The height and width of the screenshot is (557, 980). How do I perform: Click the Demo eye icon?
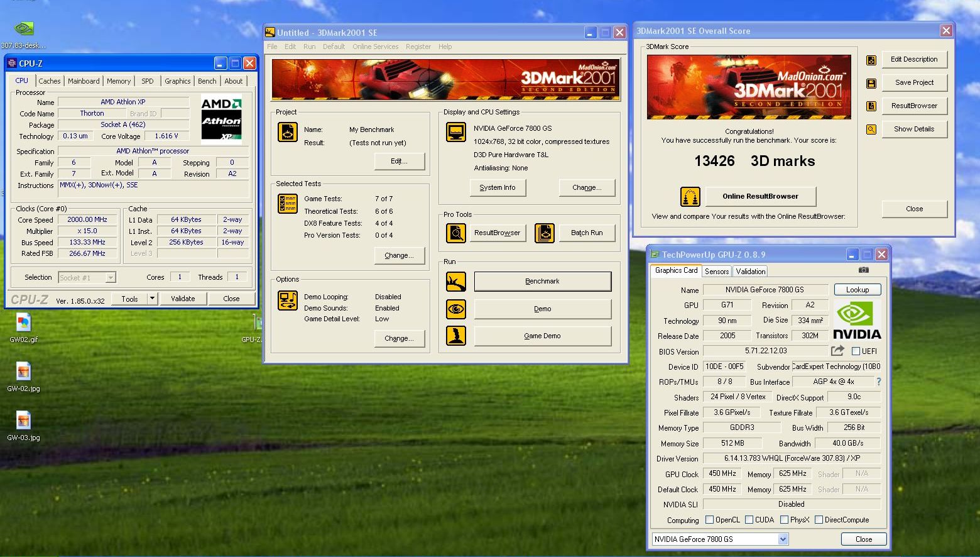click(456, 309)
